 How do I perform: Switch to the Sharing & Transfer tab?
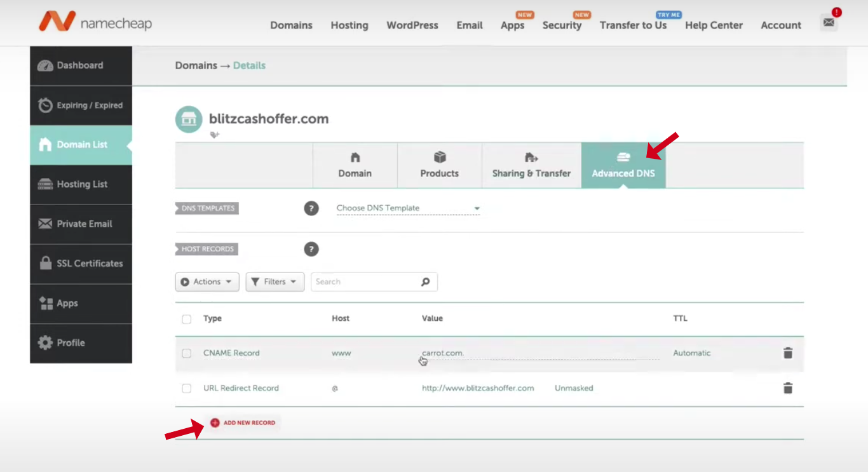(532, 165)
